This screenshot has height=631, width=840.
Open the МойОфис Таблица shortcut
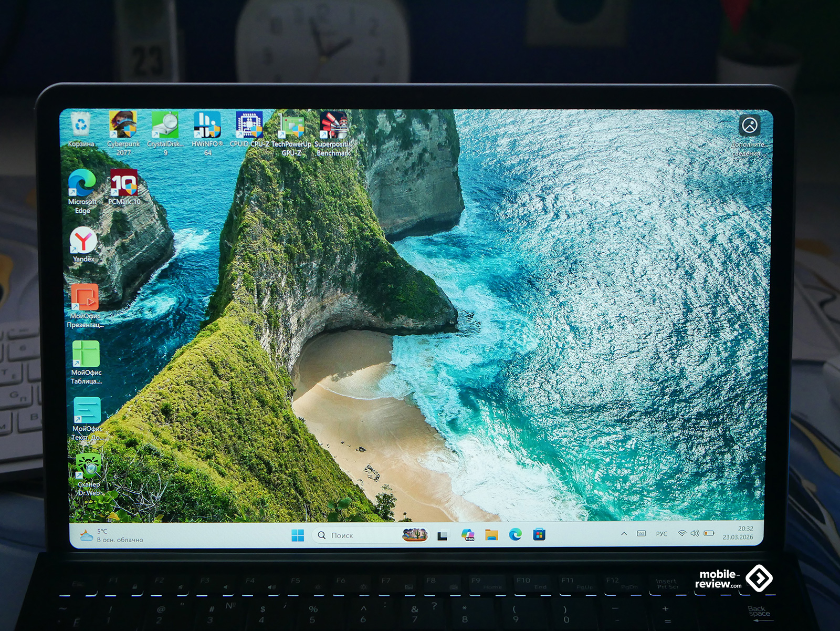click(86, 354)
